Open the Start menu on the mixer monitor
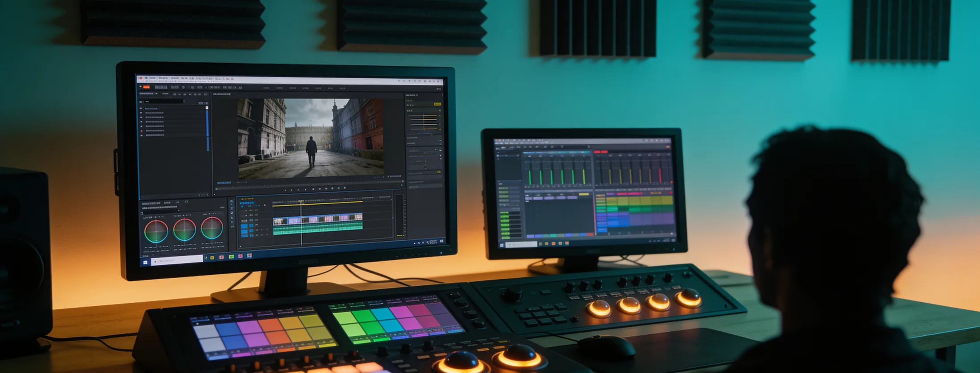This screenshot has width=980, height=373. (x=502, y=245)
